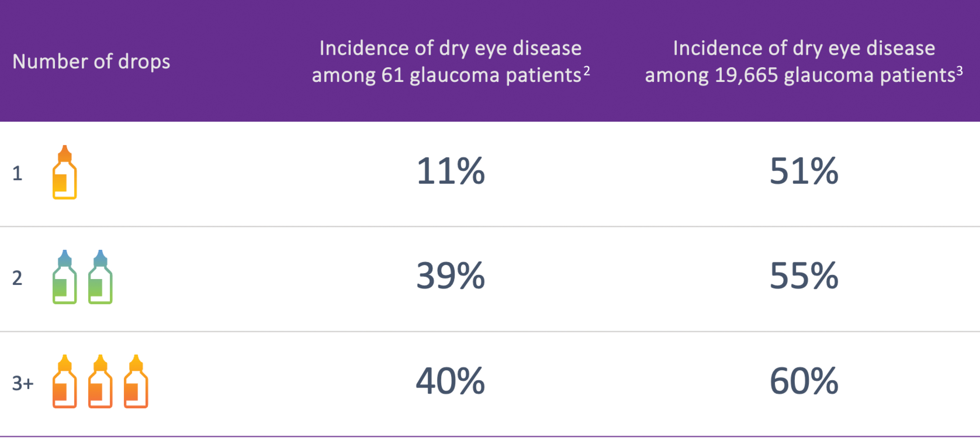Click the first orange bottle in the 3+ row
The height and width of the screenshot is (441, 980).
click(x=64, y=382)
